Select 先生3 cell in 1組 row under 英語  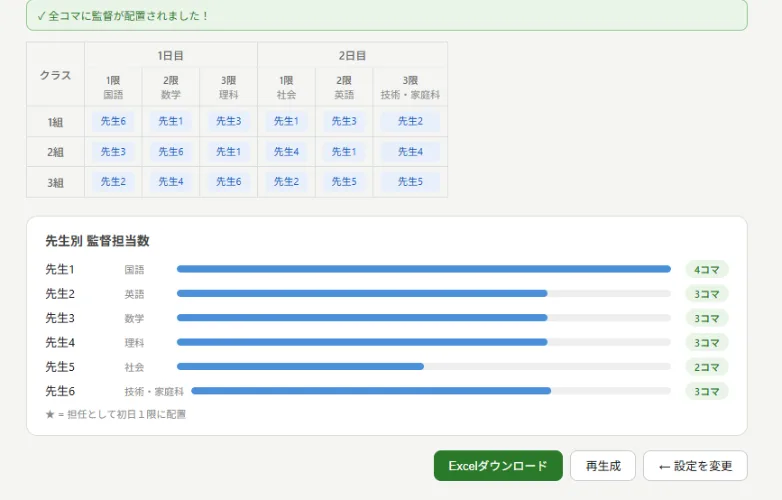[x=344, y=121]
